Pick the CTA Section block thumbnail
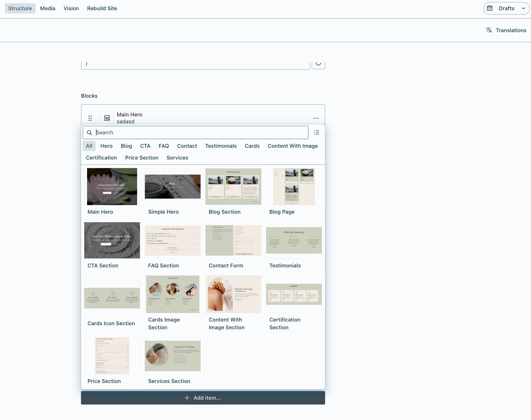The image size is (531, 420). [x=112, y=240]
